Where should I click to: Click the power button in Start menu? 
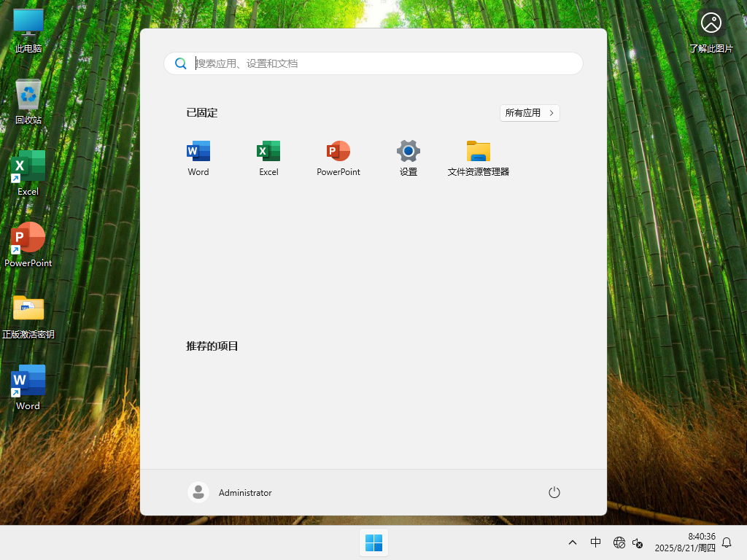[554, 492]
